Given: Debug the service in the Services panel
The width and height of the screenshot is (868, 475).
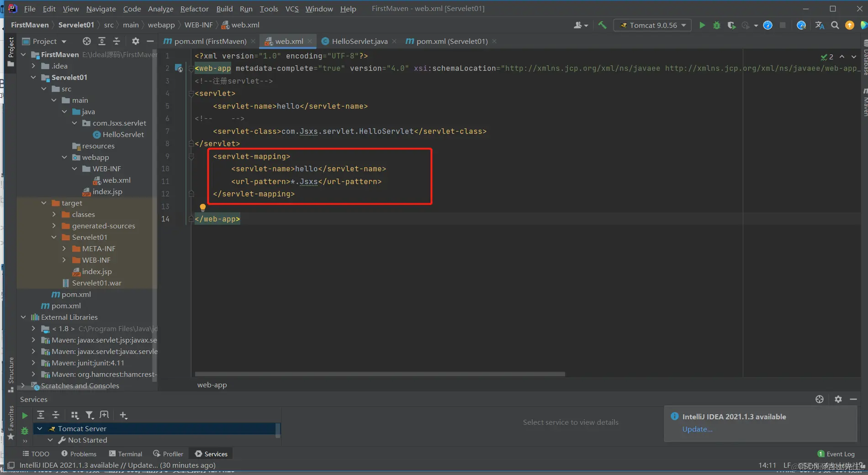Looking at the screenshot, I should pos(25,430).
